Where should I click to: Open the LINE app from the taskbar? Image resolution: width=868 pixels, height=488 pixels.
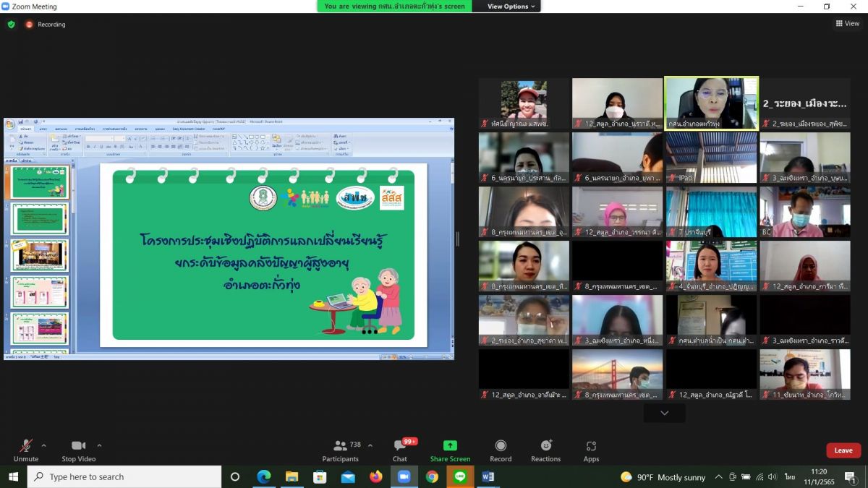point(460,476)
